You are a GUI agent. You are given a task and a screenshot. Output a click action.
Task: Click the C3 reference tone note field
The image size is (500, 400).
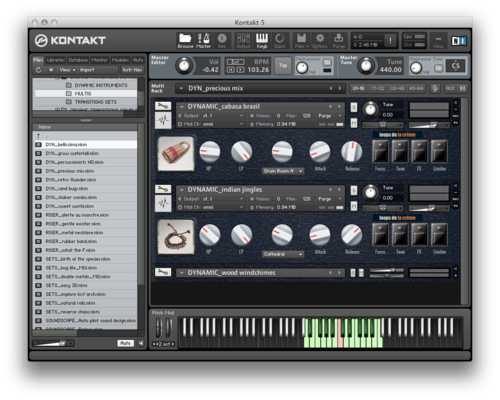tap(455, 66)
